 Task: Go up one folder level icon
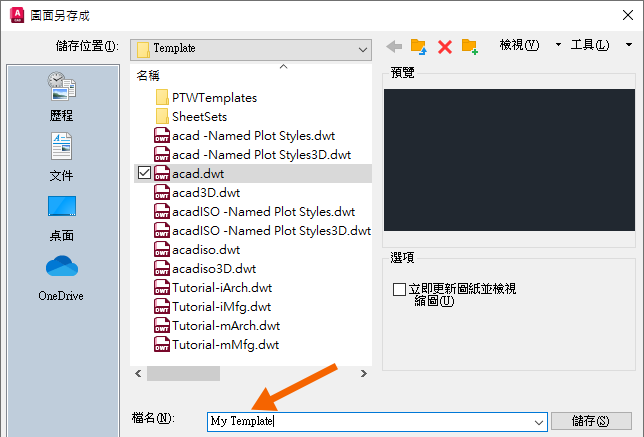tap(419, 46)
